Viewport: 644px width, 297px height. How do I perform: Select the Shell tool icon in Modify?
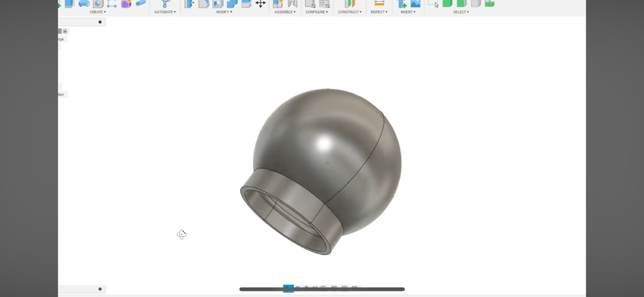point(218,4)
